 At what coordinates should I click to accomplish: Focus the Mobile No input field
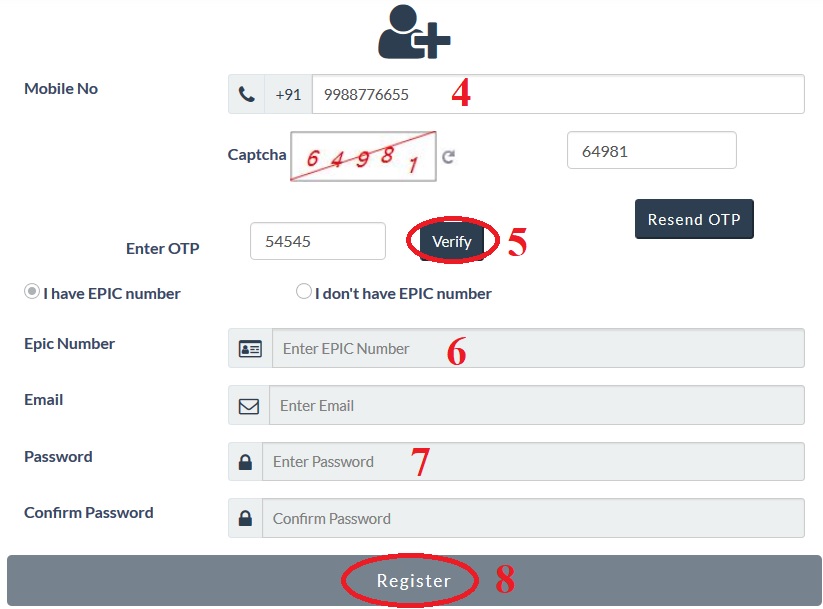coord(558,94)
